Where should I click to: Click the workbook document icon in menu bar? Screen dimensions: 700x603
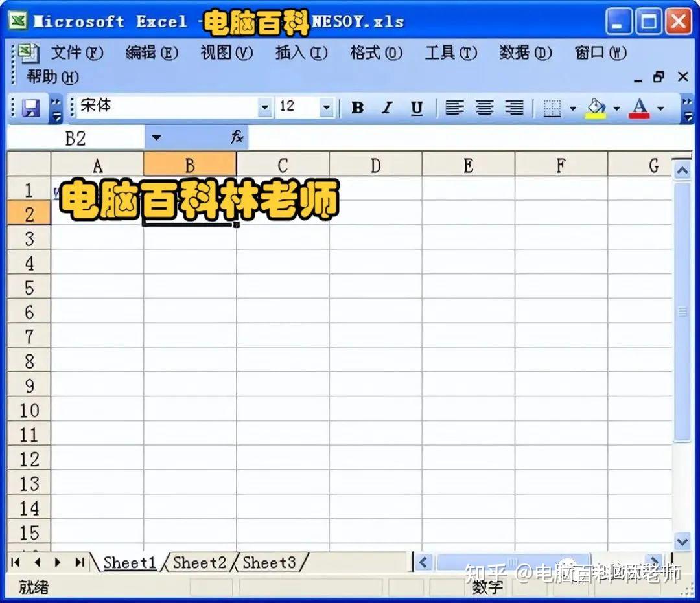29,52
